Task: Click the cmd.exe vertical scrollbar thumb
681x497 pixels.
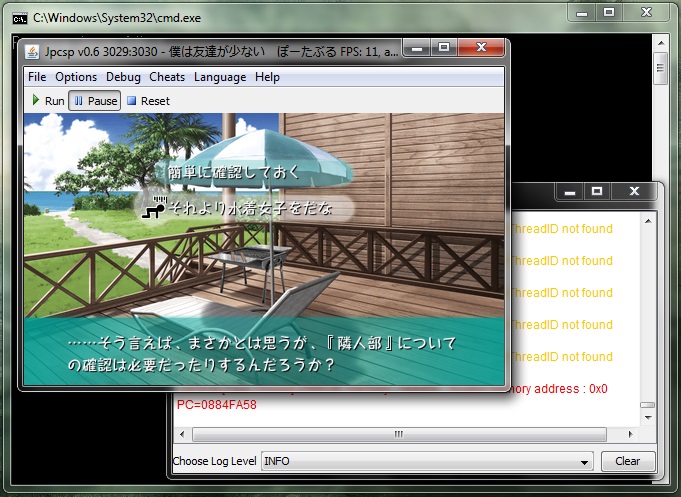Action: coord(661,69)
